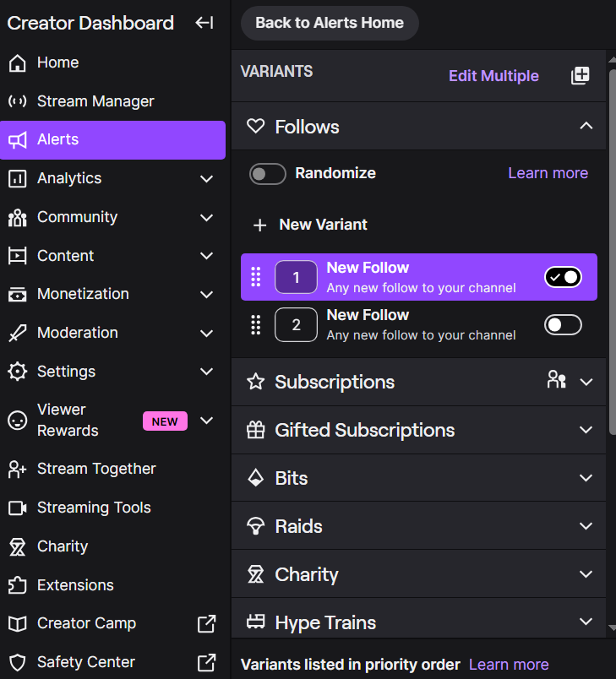Image resolution: width=616 pixels, height=679 pixels.
Task: Expand the Moderation menu chevron
Action: click(207, 334)
